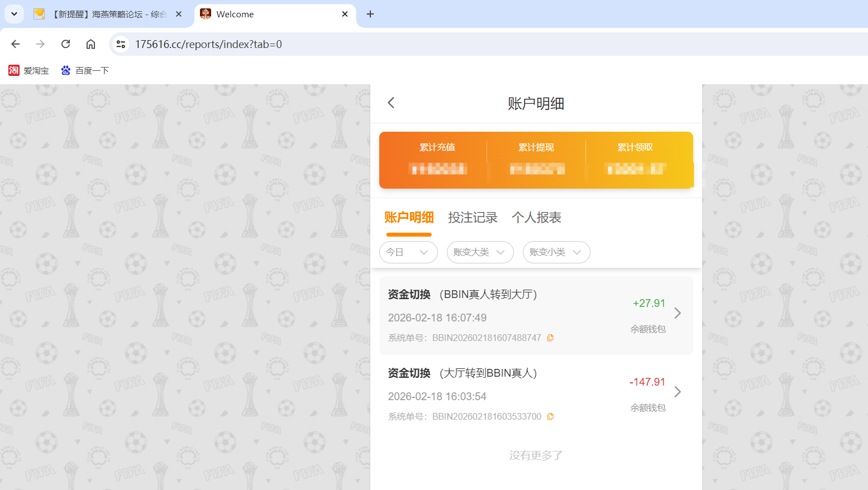Viewport: 868px width, 490px height.
Task: Open the 账变小类 dropdown
Action: (556, 252)
